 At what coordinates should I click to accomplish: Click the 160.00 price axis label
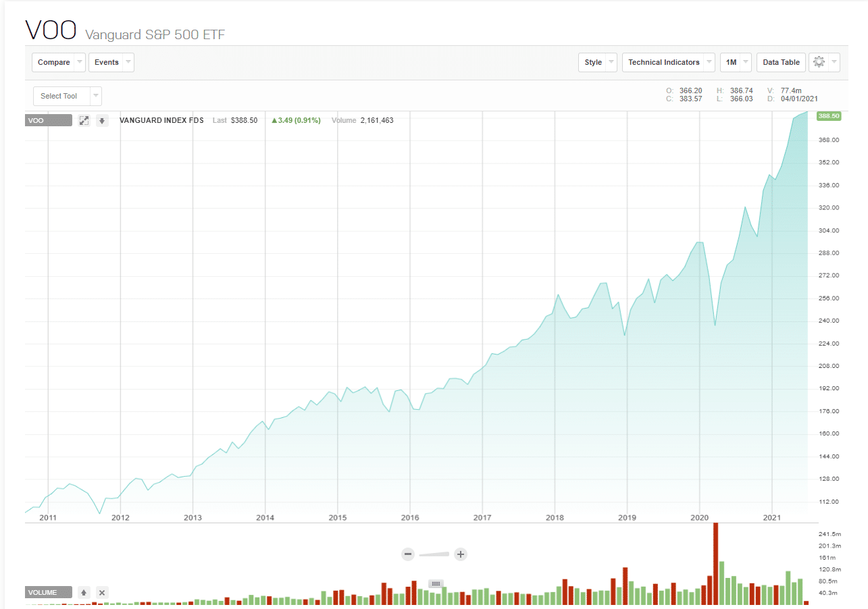pos(827,433)
